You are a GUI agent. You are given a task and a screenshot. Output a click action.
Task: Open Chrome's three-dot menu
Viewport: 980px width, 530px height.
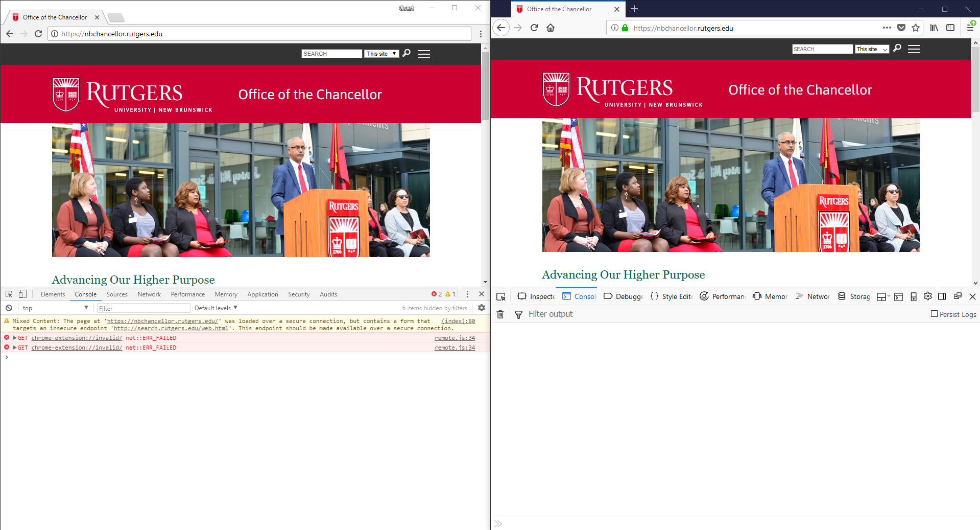[481, 34]
